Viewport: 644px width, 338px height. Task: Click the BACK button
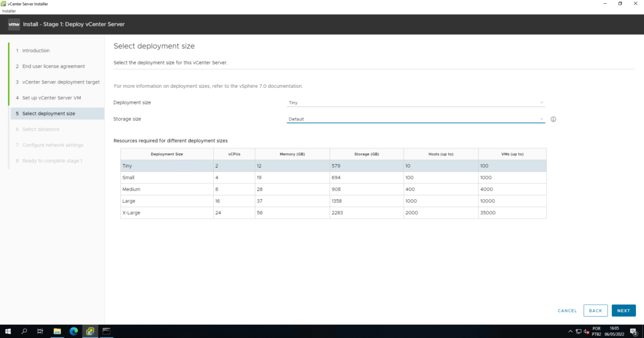coord(595,310)
